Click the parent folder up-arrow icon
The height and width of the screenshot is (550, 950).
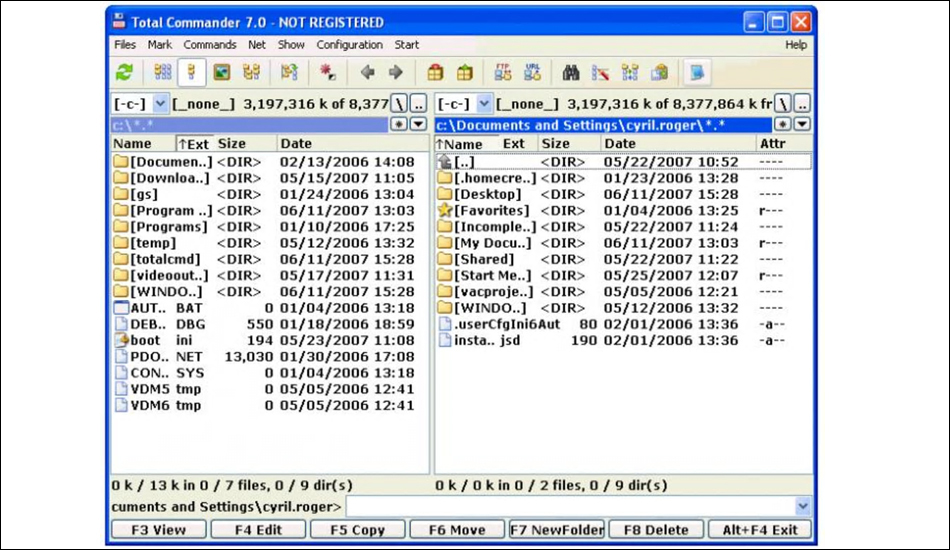tap(445, 162)
